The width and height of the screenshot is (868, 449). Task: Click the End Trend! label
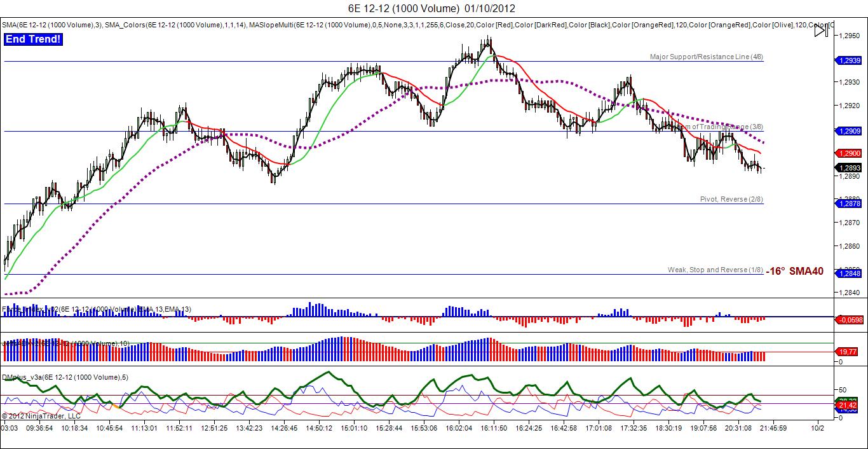click(33, 39)
